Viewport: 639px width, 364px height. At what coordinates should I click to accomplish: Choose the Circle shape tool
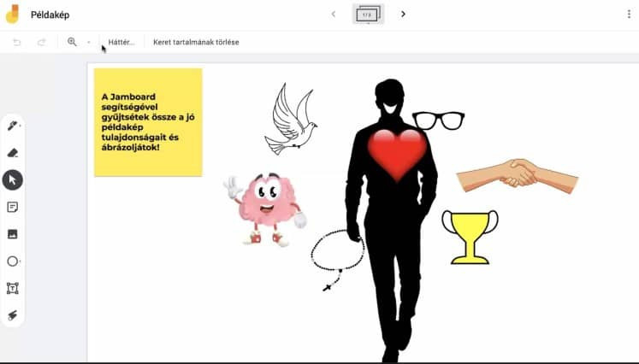13,261
